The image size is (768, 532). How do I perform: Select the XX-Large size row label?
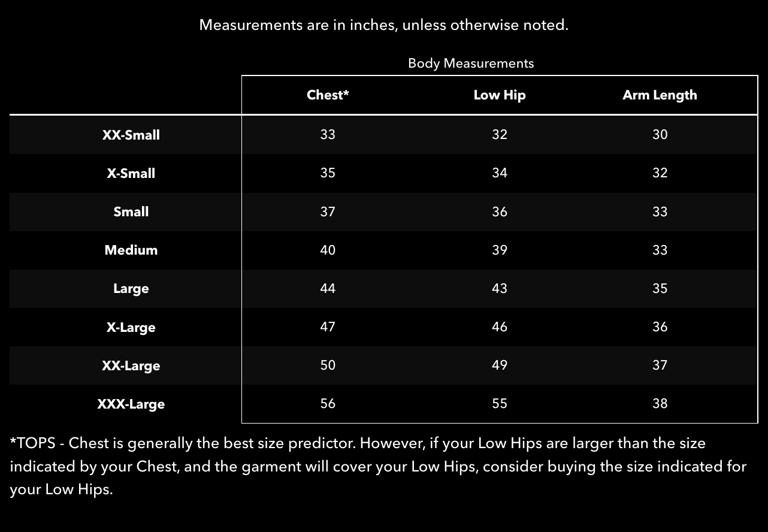tap(131, 365)
